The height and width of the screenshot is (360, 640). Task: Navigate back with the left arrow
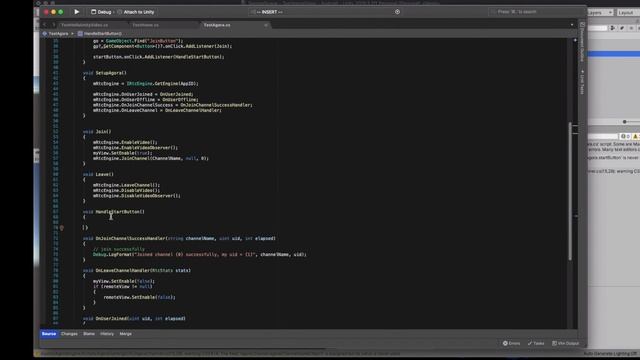[45, 25]
